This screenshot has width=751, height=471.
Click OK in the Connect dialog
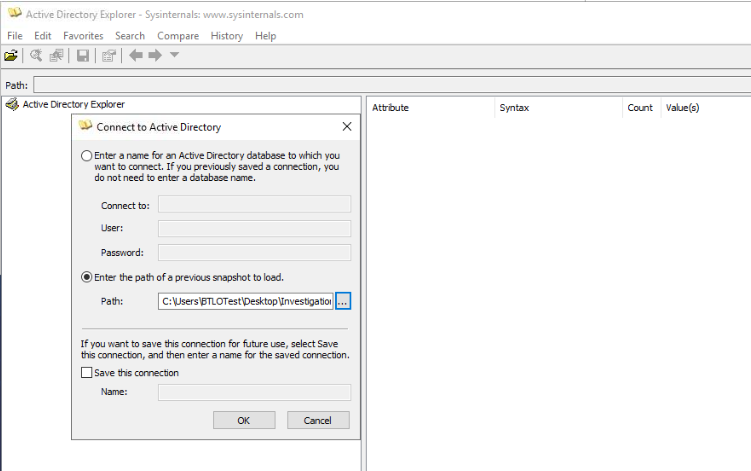[x=244, y=420]
